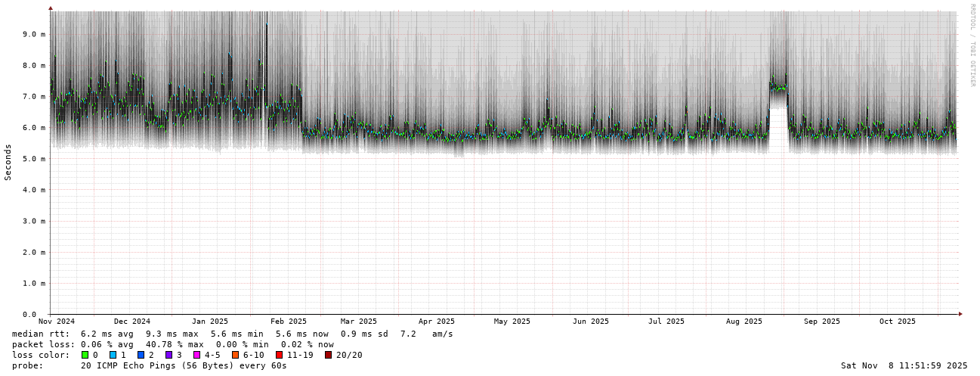
Task: Click the baseline dip near graph center
Action: [x=459, y=155]
